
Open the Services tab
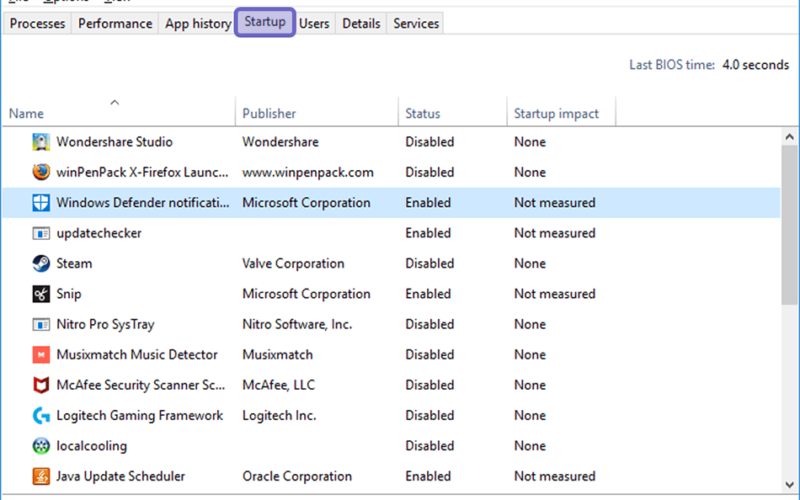click(x=416, y=23)
